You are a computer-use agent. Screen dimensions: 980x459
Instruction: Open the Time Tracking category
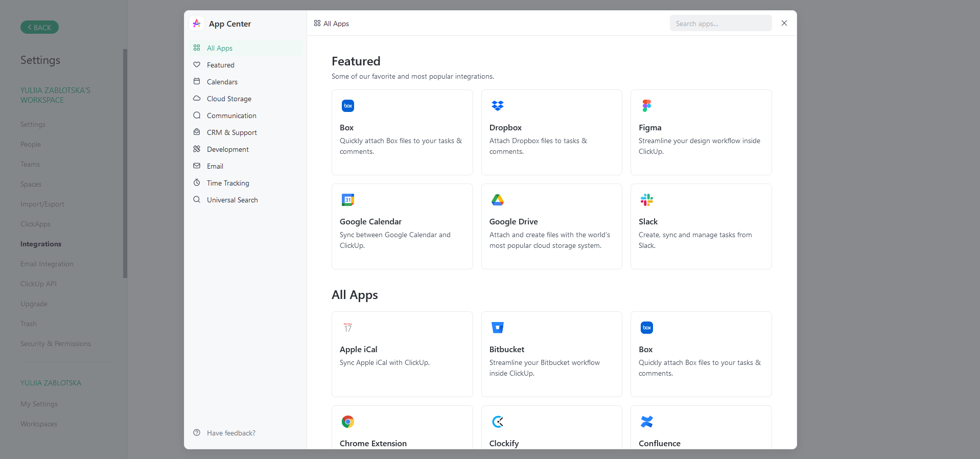pyautogui.click(x=245, y=183)
